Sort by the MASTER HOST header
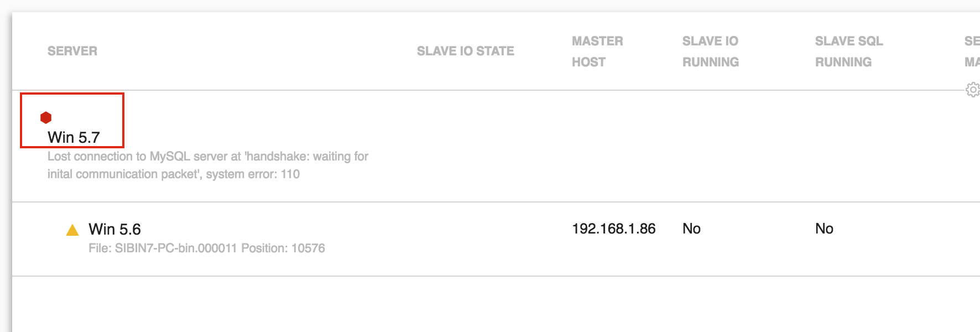980x332 pixels. tap(597, 51)
